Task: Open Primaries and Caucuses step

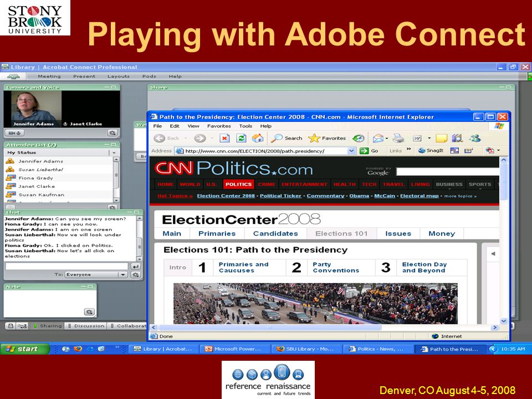Action: 239,267
